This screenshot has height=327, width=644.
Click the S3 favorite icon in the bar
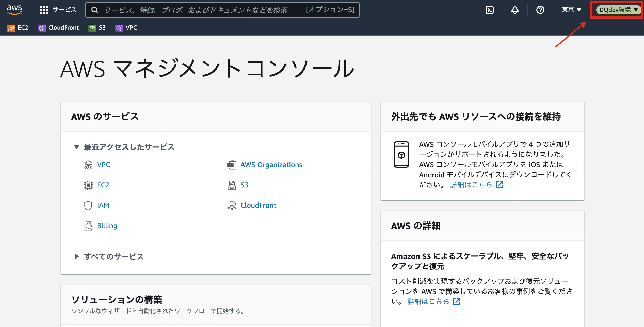(92, 28)
